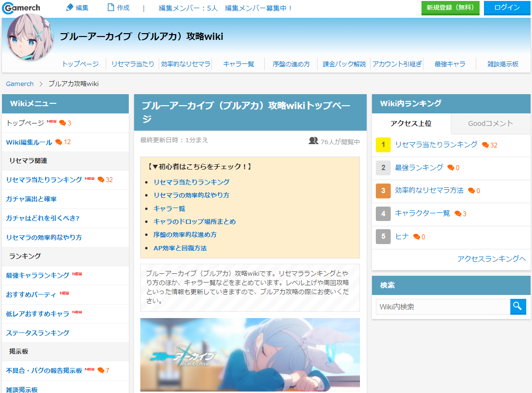
Task: Click the green 新規登録（無料） button
Action: [x=450, y=8]
